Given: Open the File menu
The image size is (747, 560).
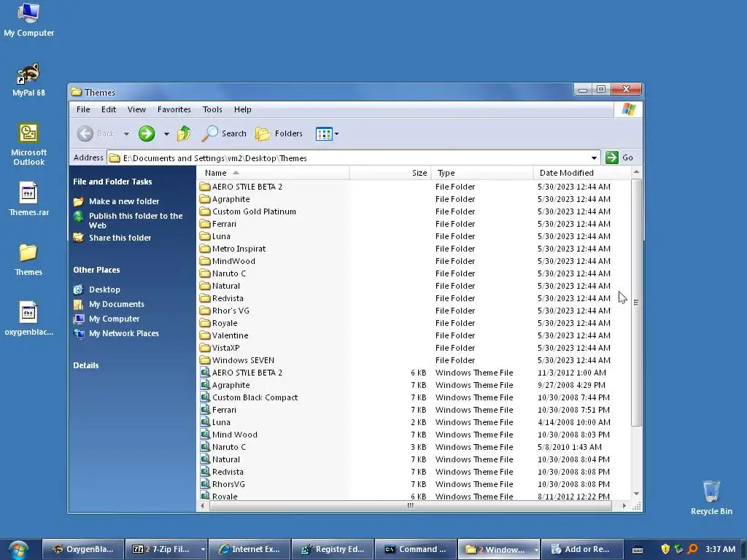Looking at the screenshot, I should [83, 109].
